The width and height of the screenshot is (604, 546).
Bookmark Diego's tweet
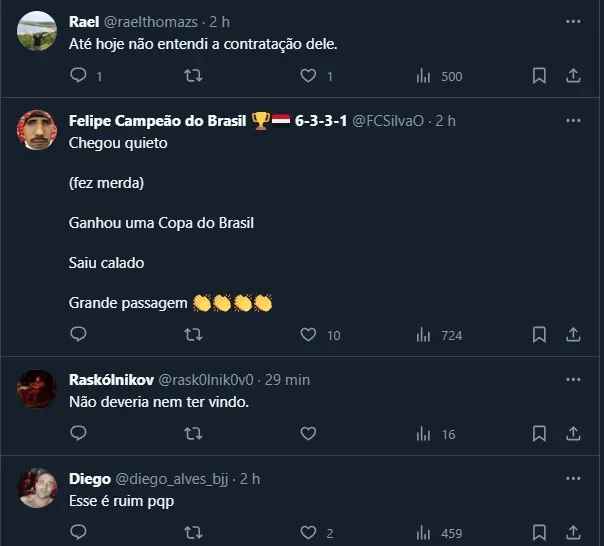(539, 533)
